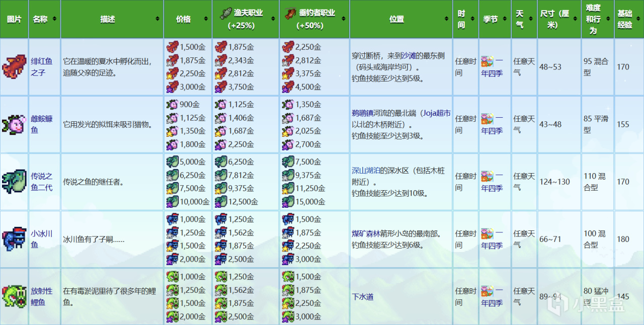Click the season icon in 雌鮟鱇鱼 row

point(487,119)
